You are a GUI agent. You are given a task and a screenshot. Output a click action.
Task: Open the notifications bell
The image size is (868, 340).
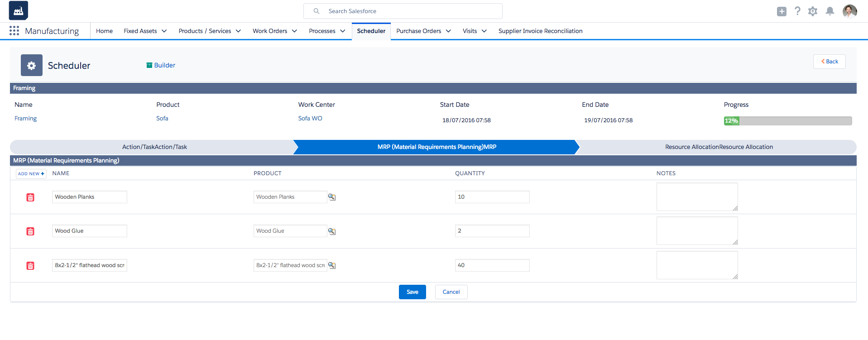[x=830, y=11]
